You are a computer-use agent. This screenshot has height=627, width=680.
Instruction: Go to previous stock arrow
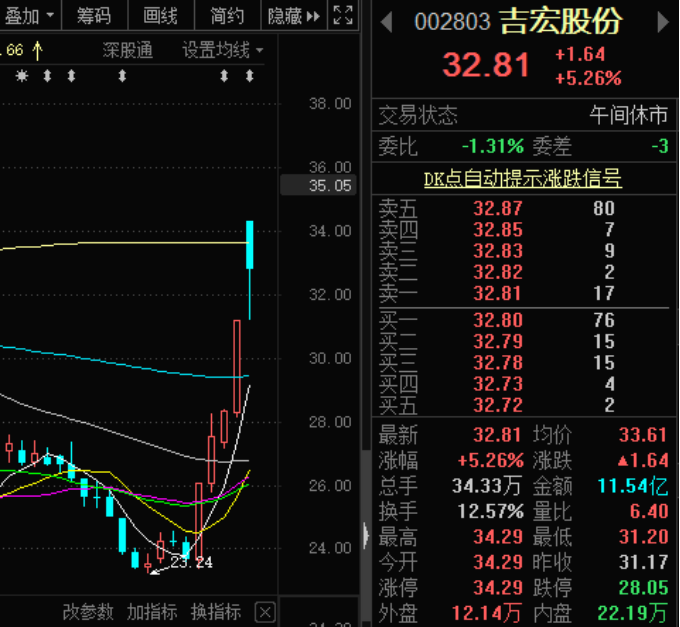tap(386, 22)
